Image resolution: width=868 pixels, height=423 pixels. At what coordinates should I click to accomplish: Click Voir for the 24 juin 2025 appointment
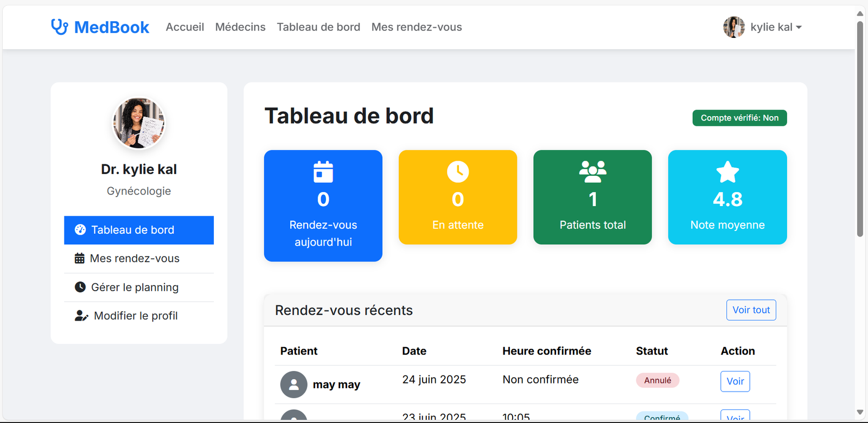pyautogui.click(x=735, y=381)
